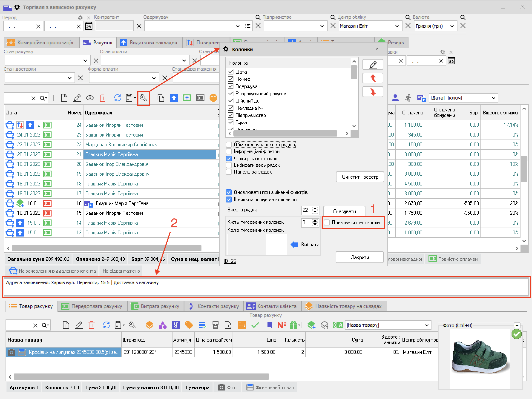Click the red trash delete icon in invoice toolbar
532x399 pixels.
(103, 98)
